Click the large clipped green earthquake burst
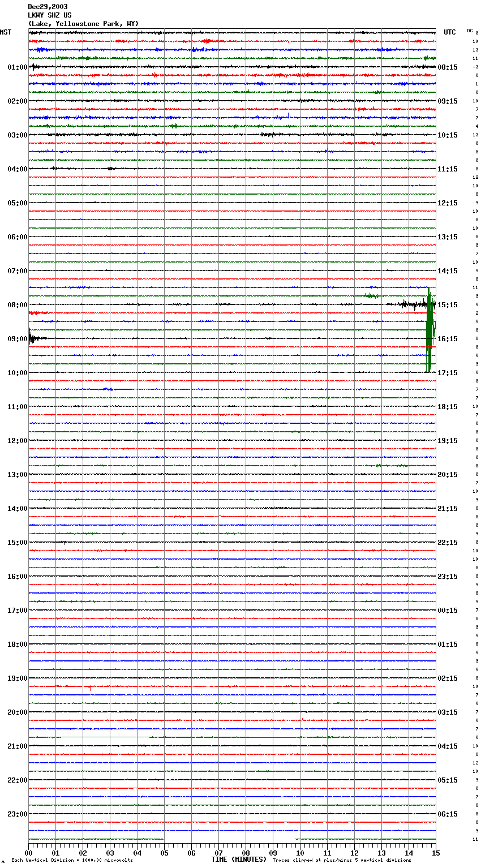The width and height of the screenshot is (481, 868). pyautogui.click(x=430, y=330)
